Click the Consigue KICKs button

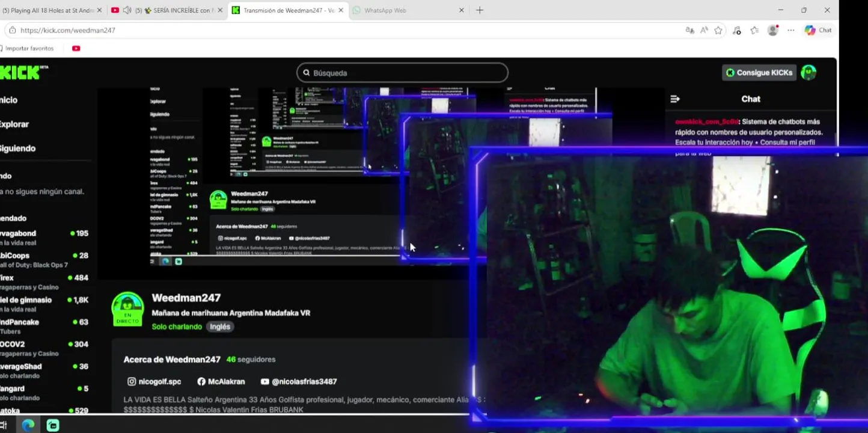tap(759, 73)
